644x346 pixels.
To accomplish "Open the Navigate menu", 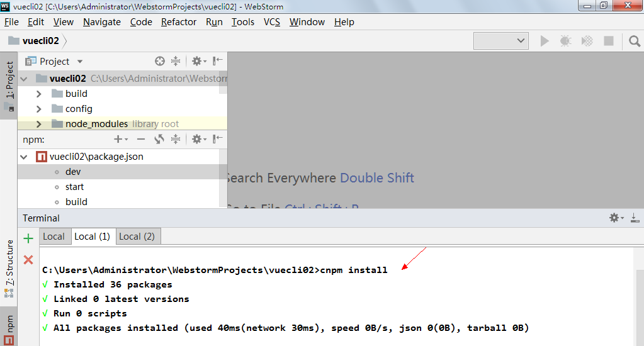I will click(102, 22).
